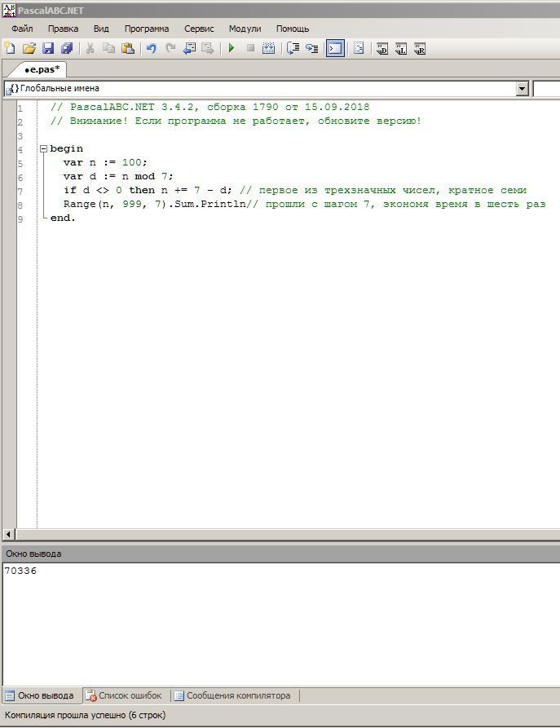Cut selected text with scissors icon

(90, 48)
